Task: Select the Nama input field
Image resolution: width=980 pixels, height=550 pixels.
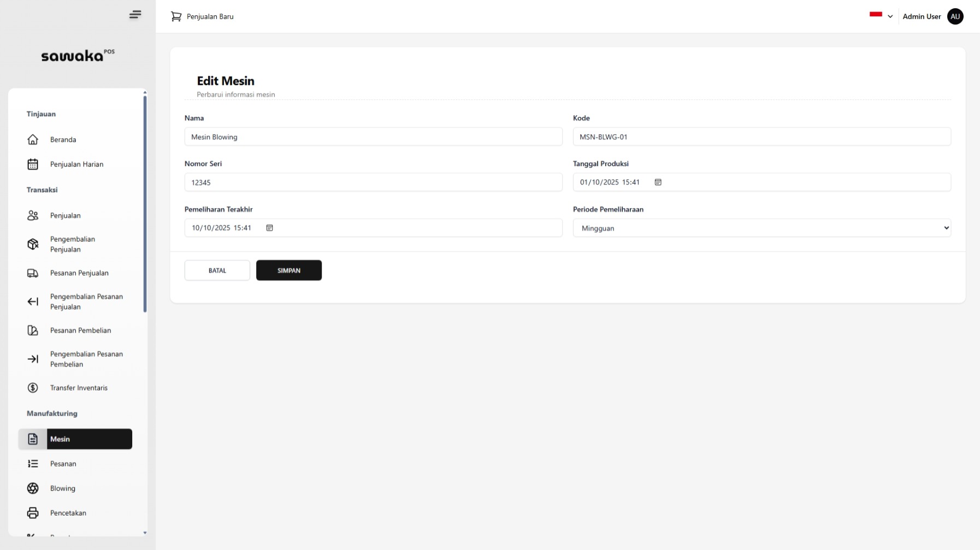Action: point(374,137)
